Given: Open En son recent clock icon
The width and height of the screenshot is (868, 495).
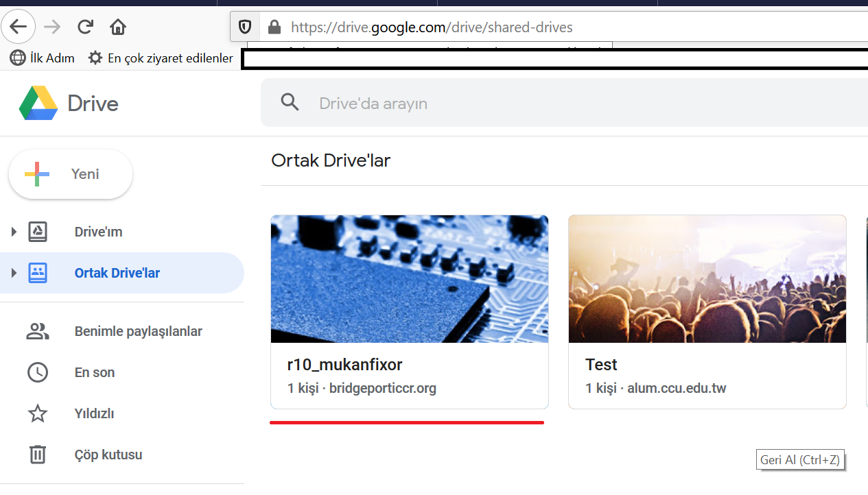Looking at the screenshot, I should click(37, 372).
